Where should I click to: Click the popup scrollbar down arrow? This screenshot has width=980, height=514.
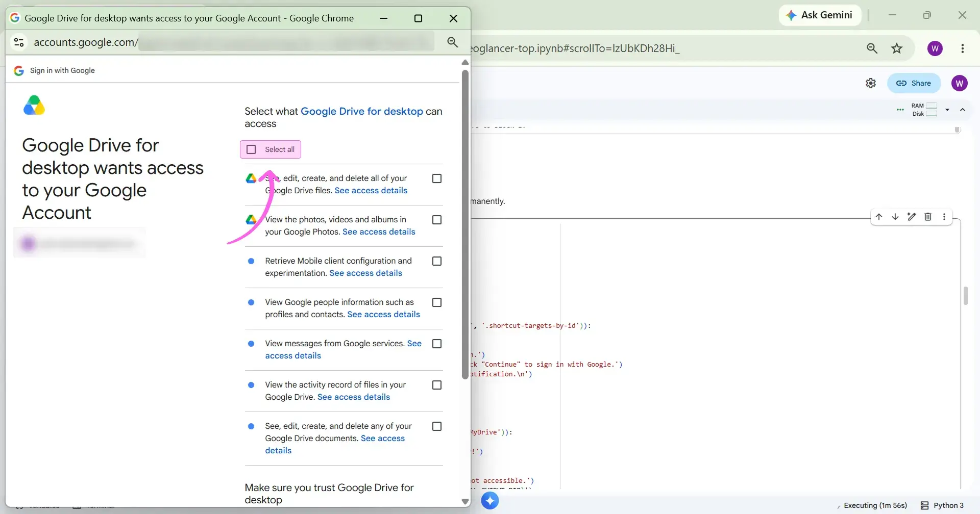pos(465,502)
